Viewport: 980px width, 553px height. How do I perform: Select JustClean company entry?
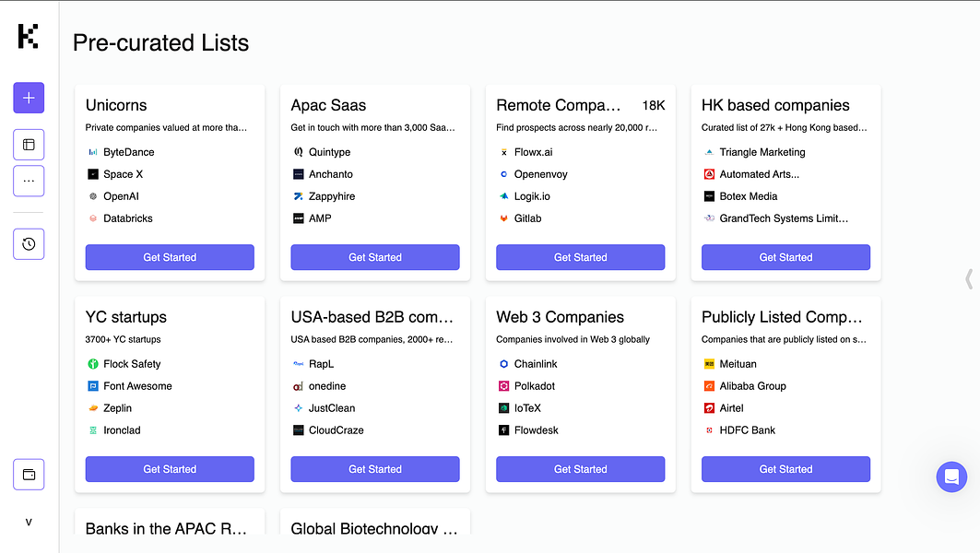click(332, 408)
